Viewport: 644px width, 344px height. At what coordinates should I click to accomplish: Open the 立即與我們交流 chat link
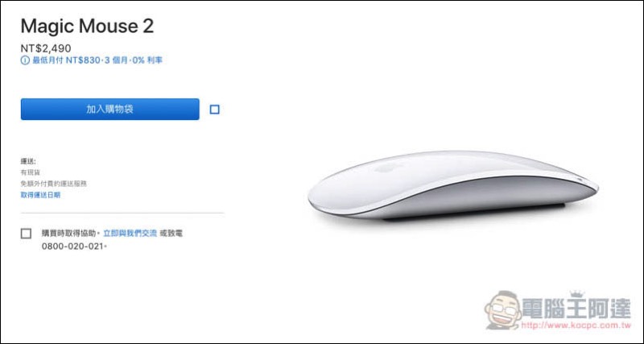pyautogui.click(x=130, y=233)
